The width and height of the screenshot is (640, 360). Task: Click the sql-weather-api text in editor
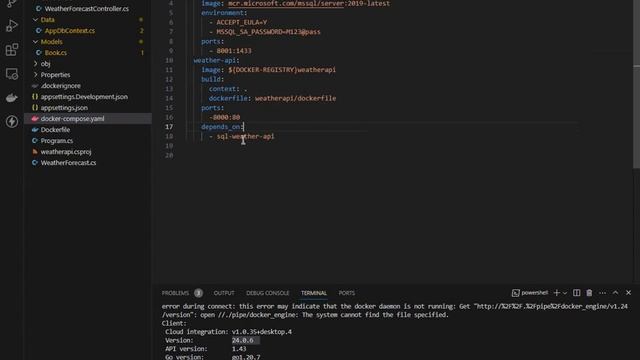[245, 136]
